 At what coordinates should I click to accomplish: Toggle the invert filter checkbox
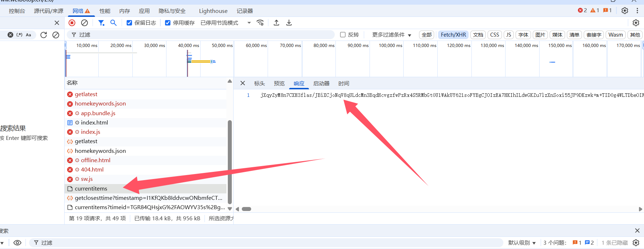(343, 35)
